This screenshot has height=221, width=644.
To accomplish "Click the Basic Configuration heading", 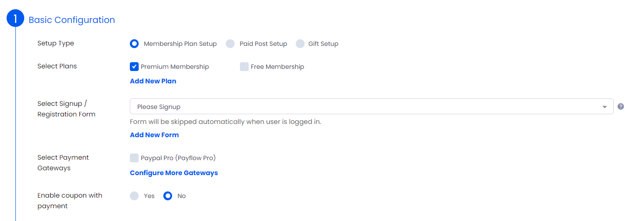I will click(72, 20).
